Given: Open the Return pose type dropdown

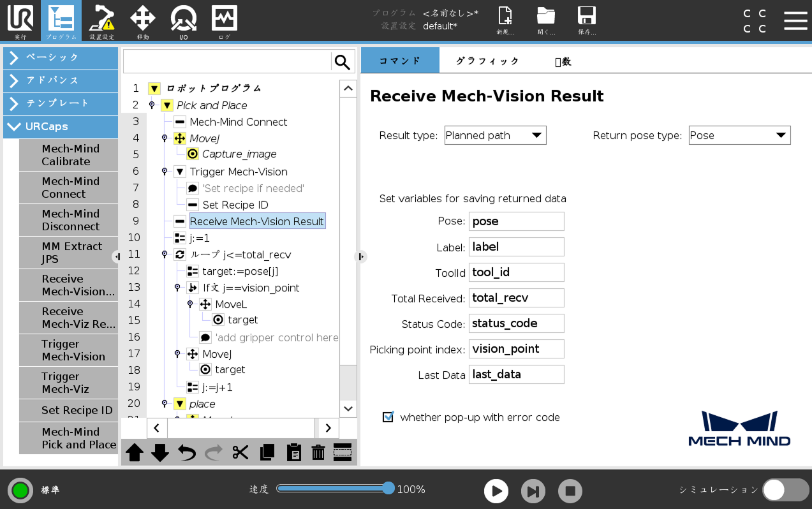Looking at the screenshot, I should coord(739,135).
